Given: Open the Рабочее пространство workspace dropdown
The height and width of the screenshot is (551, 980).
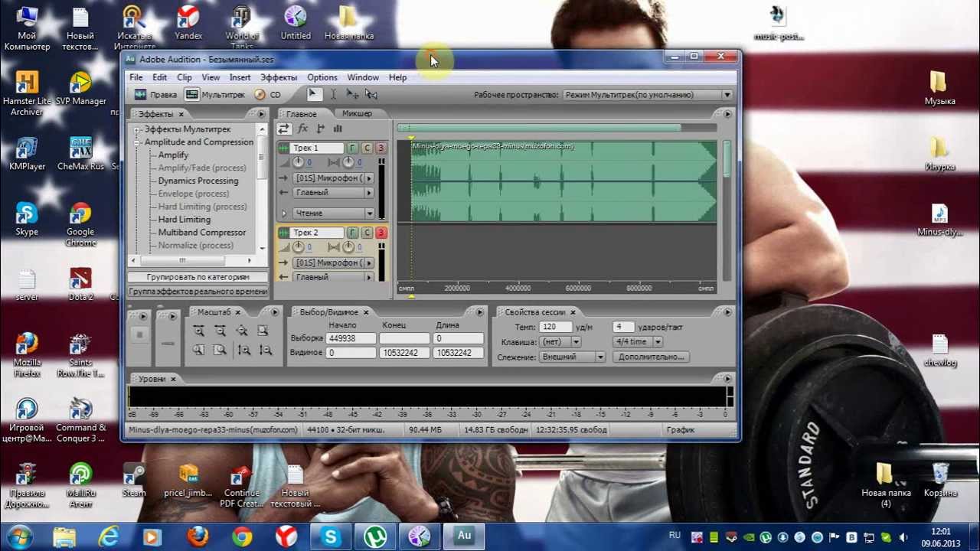Looking at the screenshot, I should point(648,95).
